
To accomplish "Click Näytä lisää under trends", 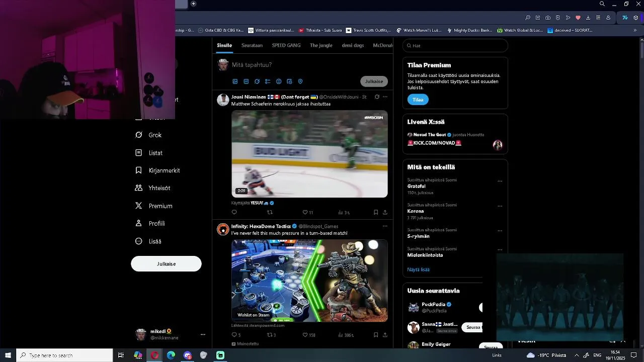I will tap(418, 269).
